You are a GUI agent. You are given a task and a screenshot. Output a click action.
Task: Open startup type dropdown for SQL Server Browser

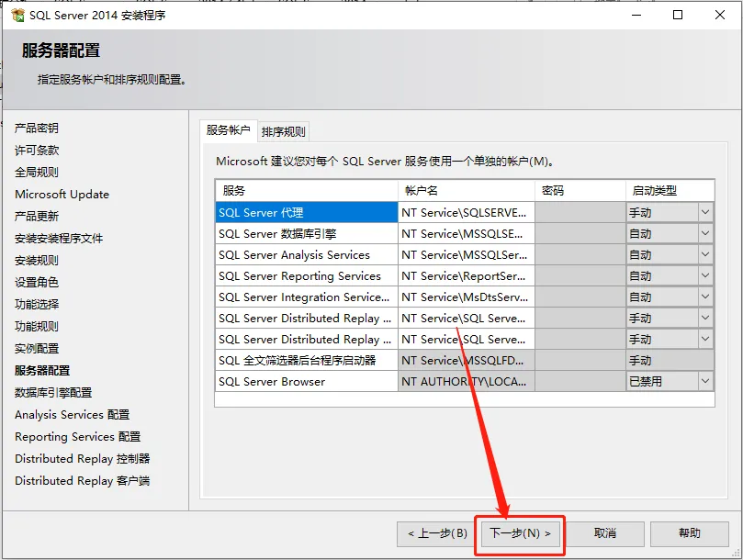pyautogui.click(x=705, y=381)
